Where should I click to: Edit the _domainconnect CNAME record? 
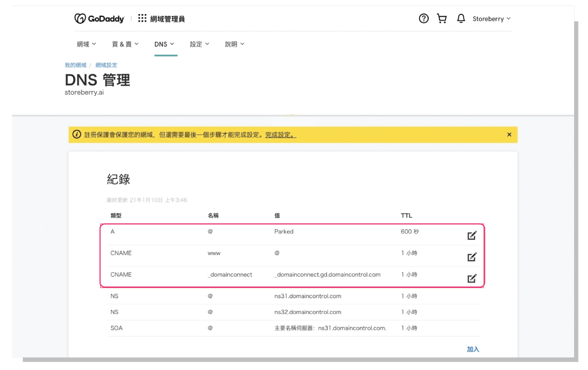pyautogui.click(x=472, y=278)
